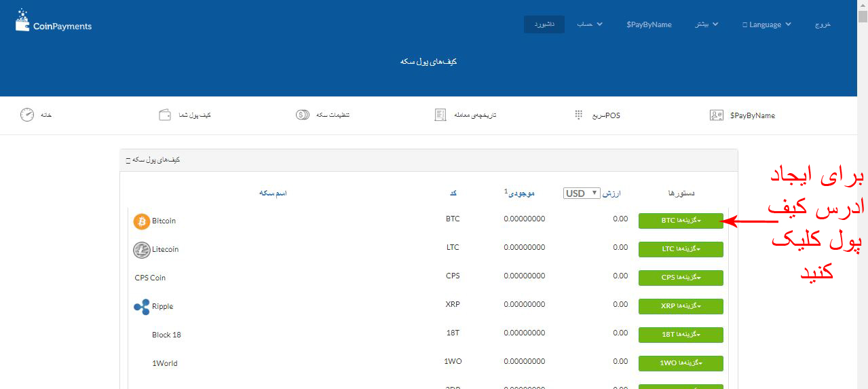The height and width of the screenshot is (389, 868).
Task: Open تنظیمات سکه coin settings link
Action: point(333,115)
